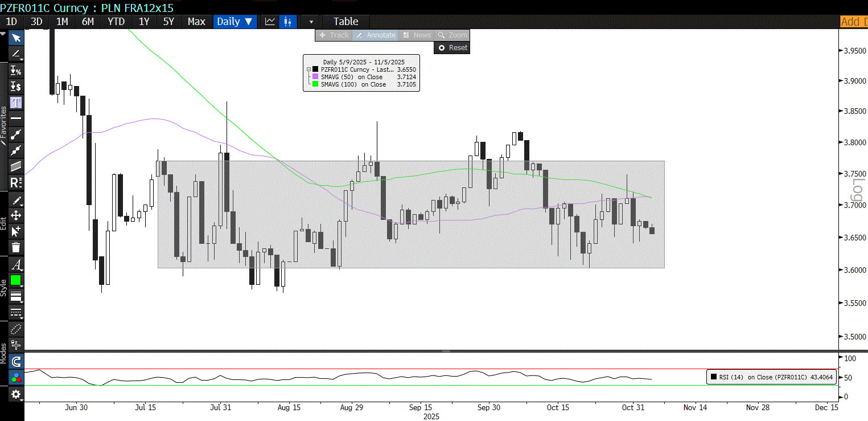Open the settings gear dropdown
Screen dimensions: 868x421
[16, 394]
